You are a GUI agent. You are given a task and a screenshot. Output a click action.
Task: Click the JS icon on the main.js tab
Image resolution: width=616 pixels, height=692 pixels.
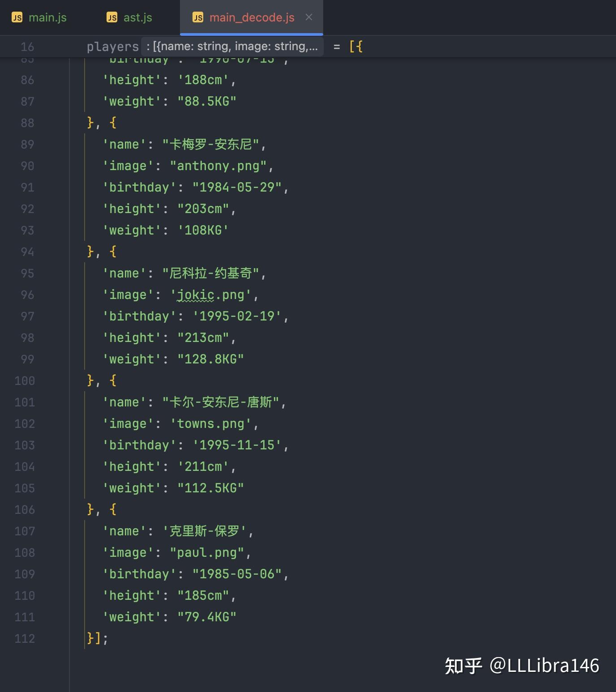pos(17,17)
